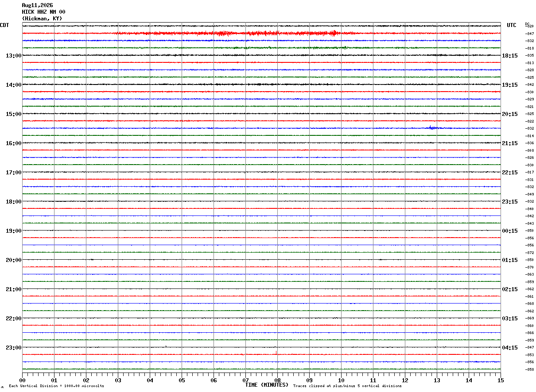Screen dimensions: 536x392
Task: Click the 00:15 UTC time label
Action: coord(509,231)
